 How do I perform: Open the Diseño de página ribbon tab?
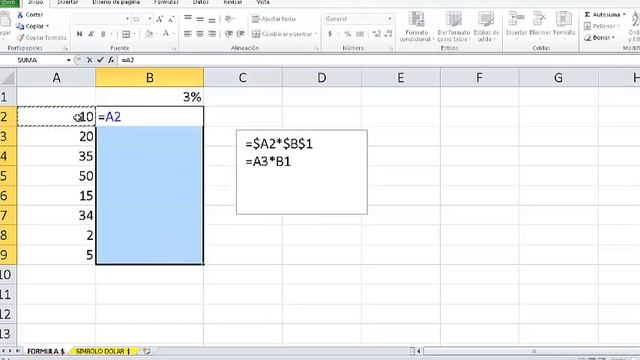pyautogui.click(x=116, y=2)
